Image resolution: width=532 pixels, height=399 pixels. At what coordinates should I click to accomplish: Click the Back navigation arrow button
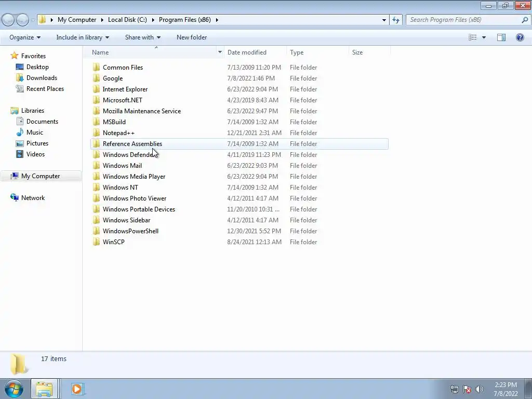[8, 20]
